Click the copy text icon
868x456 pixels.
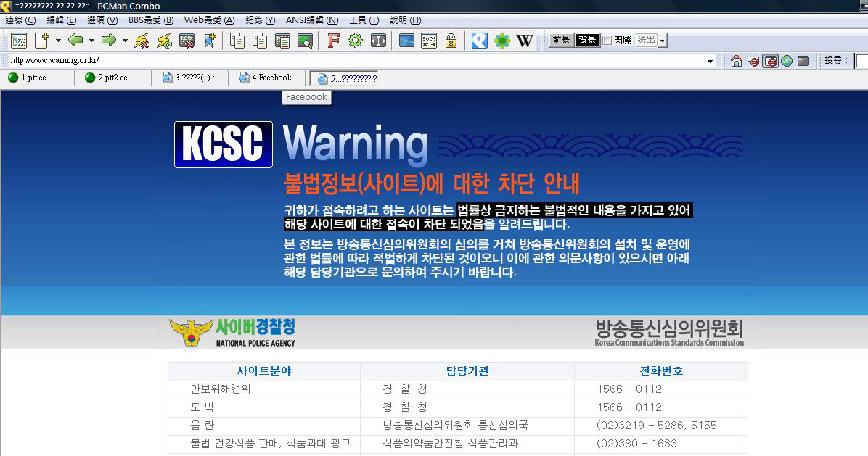coord(237,41)
